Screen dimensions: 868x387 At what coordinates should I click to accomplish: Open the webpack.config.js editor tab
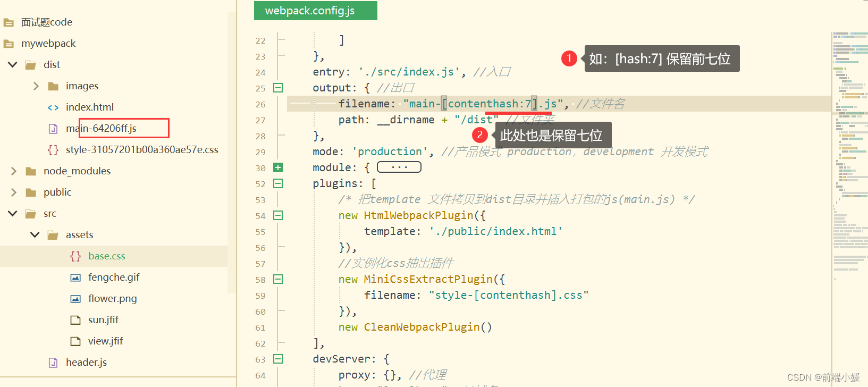pos(315,11)
